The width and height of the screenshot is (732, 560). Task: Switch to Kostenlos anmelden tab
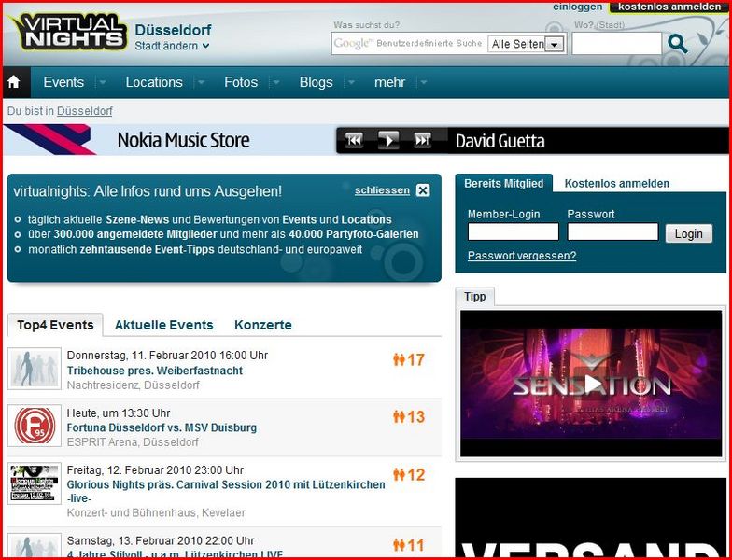tap(616, 183)
